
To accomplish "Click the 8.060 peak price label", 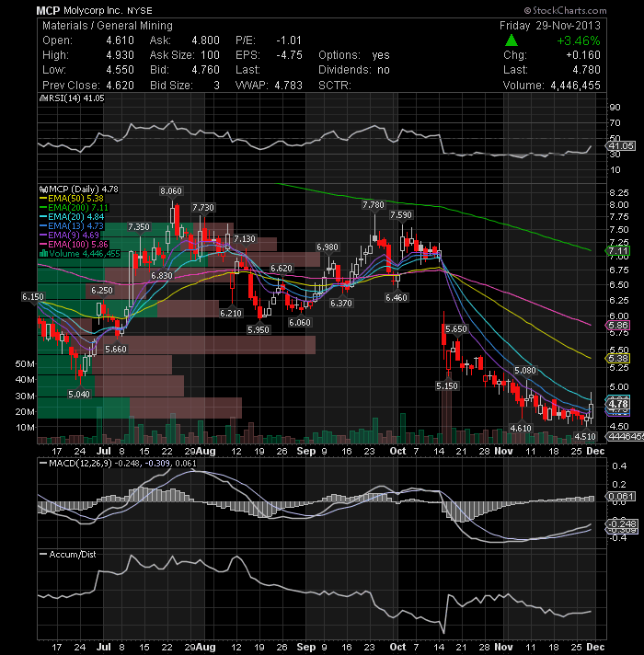I will point(171,191).
